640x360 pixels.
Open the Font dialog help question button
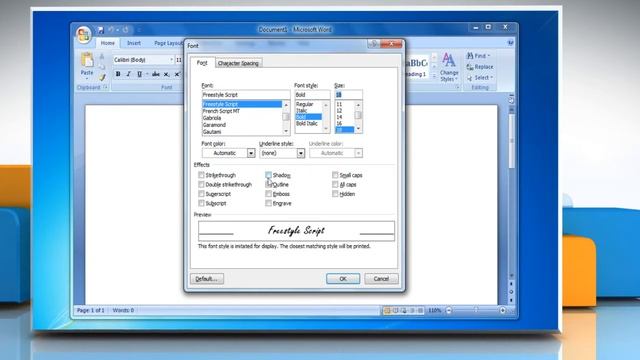click(x=373, y=44)
